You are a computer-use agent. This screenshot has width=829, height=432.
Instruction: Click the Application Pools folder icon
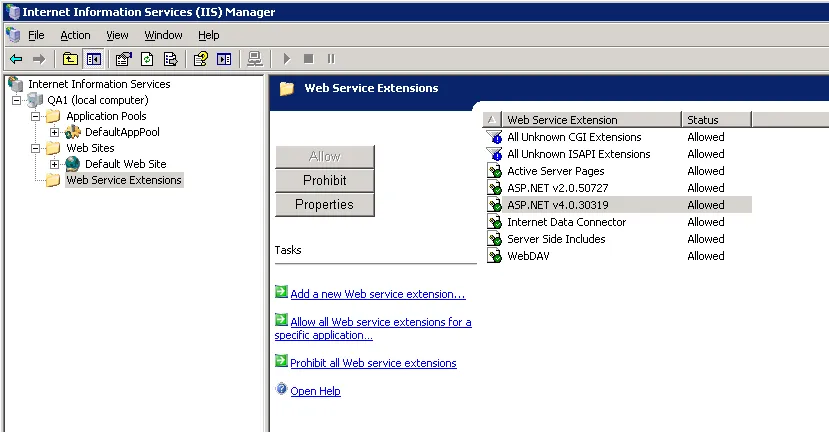click(53, 116)
